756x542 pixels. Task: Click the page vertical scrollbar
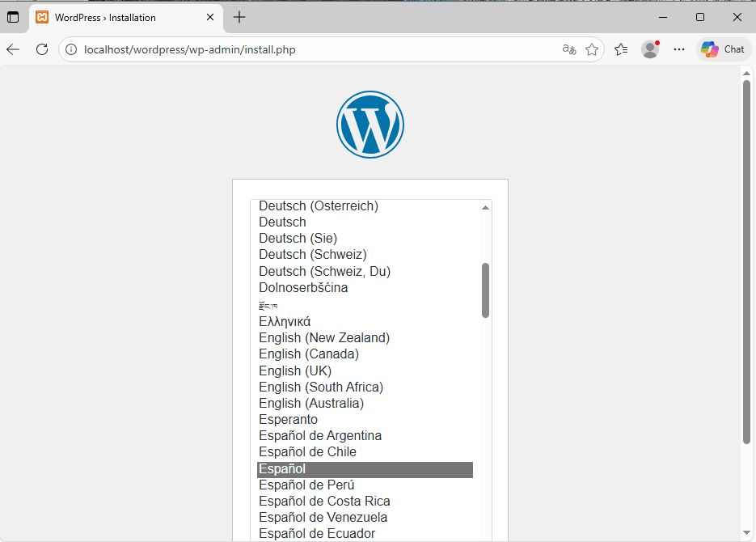(x=746, y=259)
